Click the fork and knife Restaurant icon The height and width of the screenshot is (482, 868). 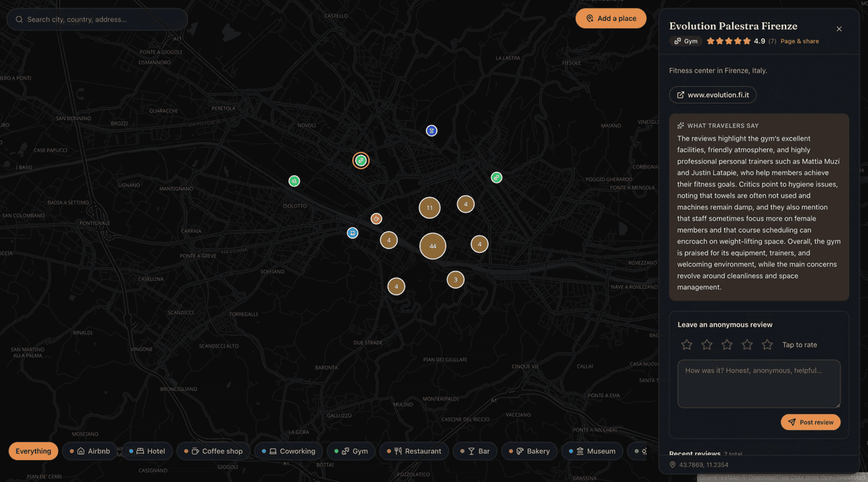coord(398,451)
